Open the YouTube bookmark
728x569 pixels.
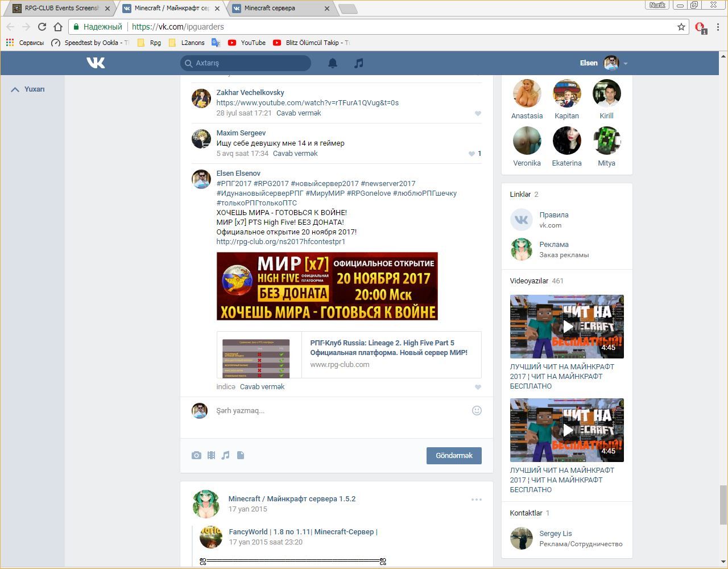tap(247, 43)
